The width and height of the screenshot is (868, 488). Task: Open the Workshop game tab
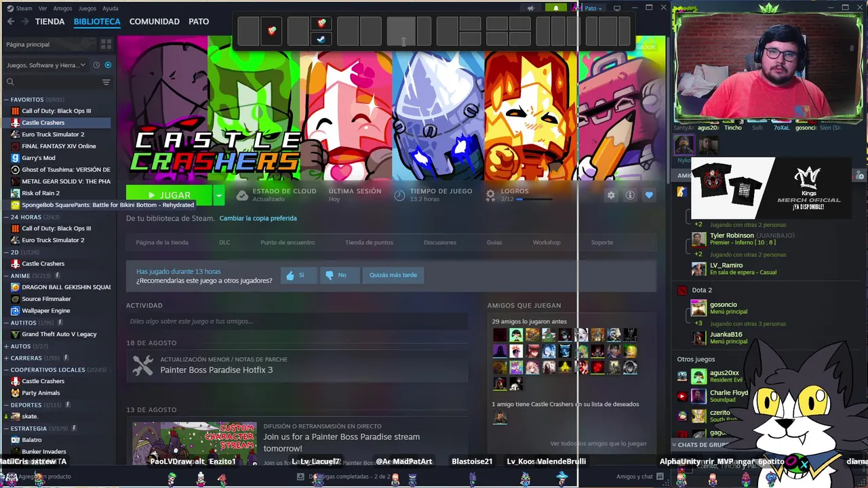click(x=547, y=243)
